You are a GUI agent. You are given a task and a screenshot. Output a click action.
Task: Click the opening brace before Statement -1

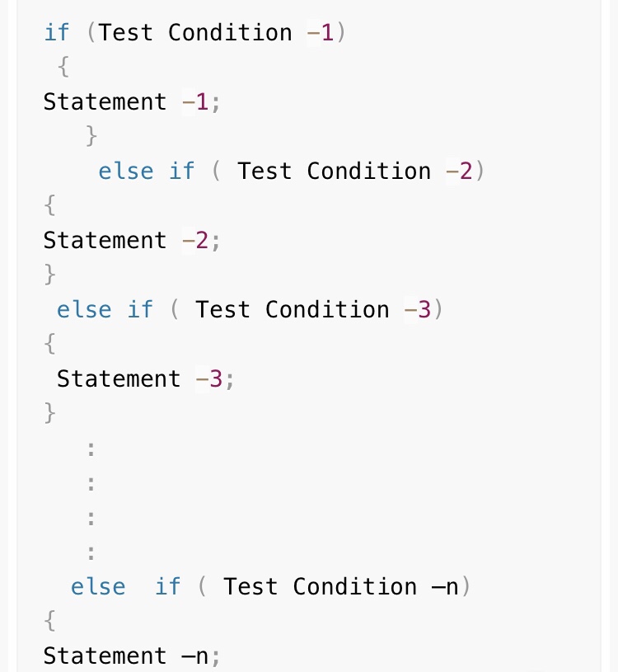[x=63, y=67]
